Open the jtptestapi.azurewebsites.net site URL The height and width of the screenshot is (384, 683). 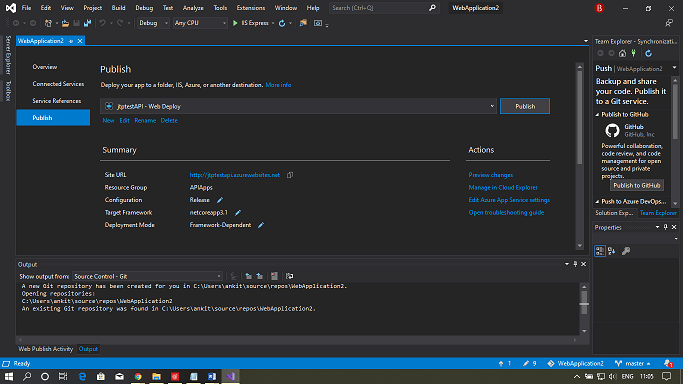(x=235, y=175)
